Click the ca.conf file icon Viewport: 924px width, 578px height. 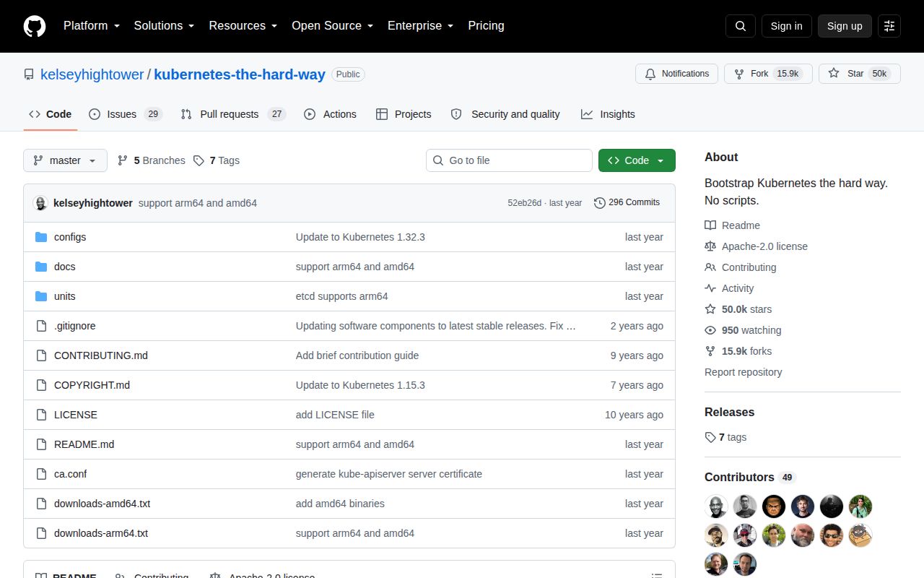(x=41, y=474)
